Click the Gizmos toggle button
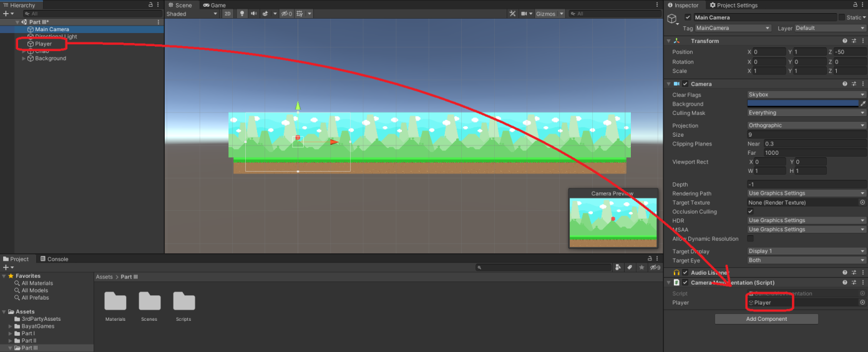 pyautogui.click(x=545, y=14)
